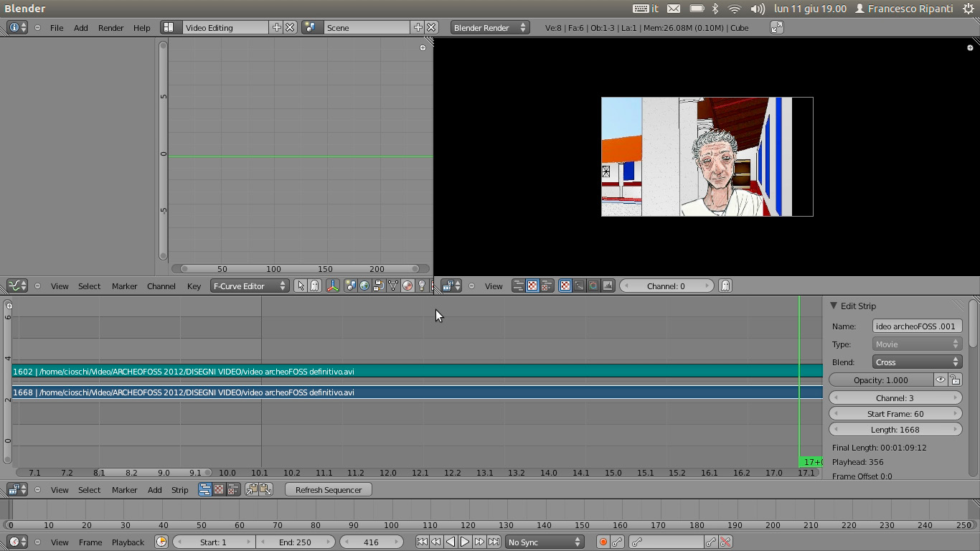980x551 pixels.
Task: Toggle the strip lock icon
Action: point(956,380)
